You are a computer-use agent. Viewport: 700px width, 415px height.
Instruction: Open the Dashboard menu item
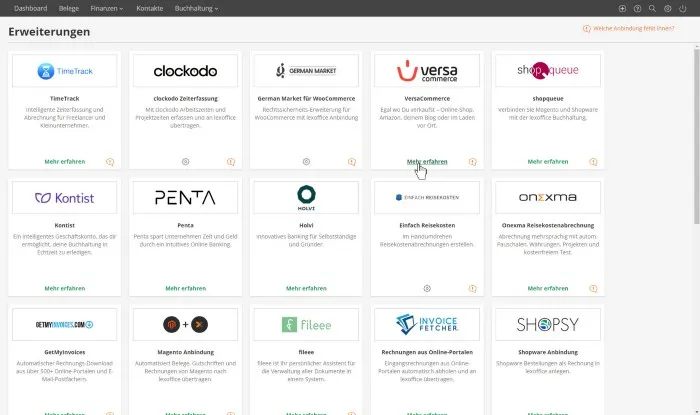30,8
